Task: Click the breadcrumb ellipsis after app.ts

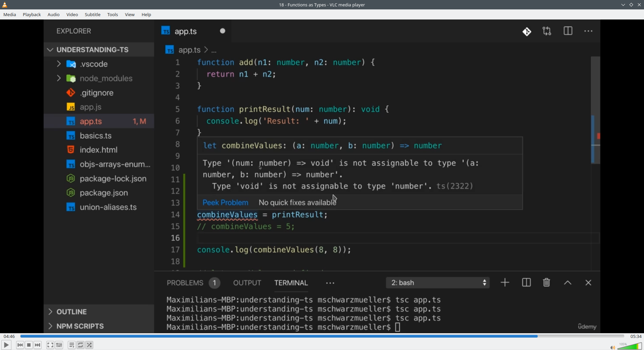Action: (214, 51)
